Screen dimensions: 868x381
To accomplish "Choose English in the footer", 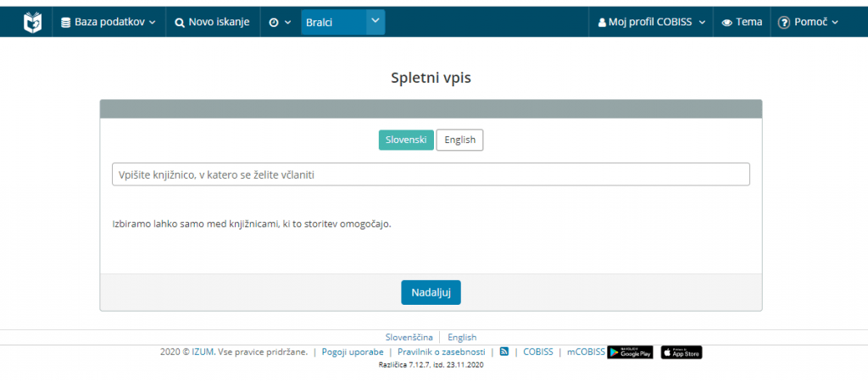I will (462, 337).
